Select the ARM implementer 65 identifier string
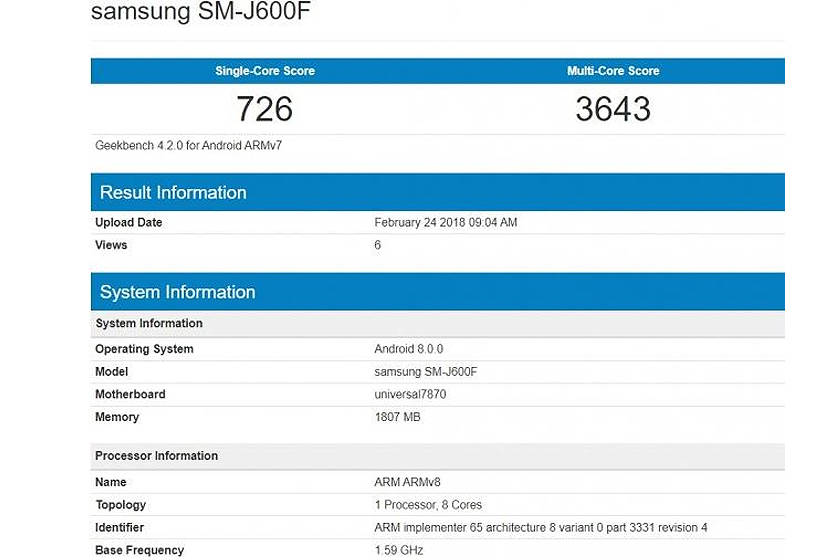This screenshot has height=560, width=840. (541, 527)
